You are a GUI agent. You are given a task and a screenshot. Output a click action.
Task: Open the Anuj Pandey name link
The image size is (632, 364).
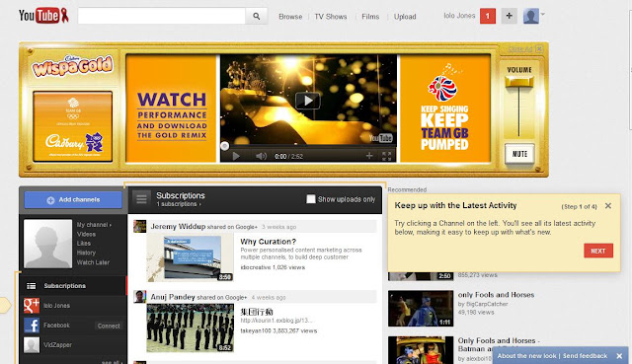[x=173, y=297]
